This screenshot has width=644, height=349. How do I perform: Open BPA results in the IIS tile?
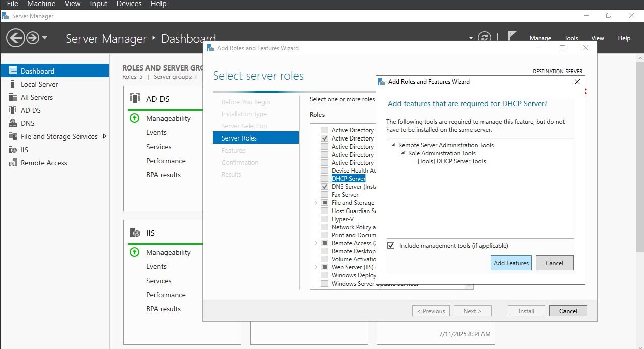(x=164, y=309)
